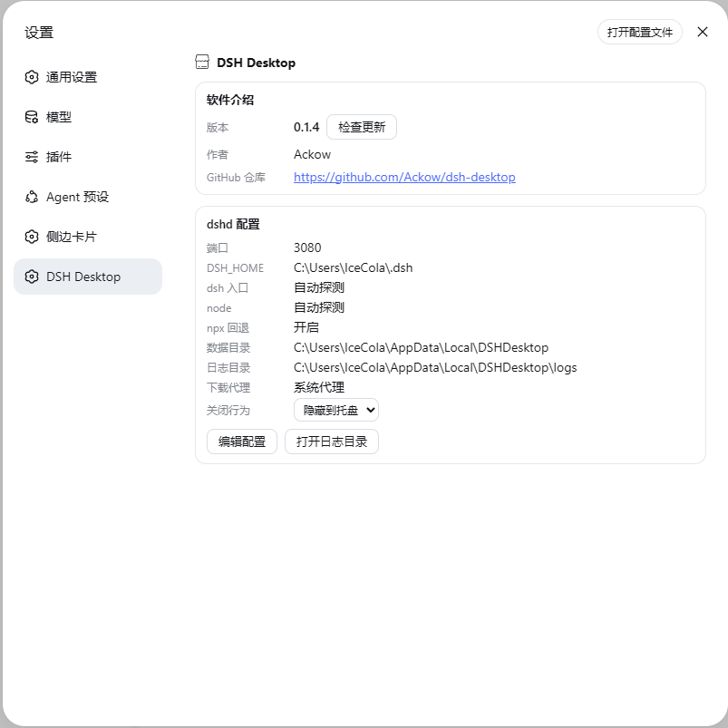Click the 插件 sliders icon
The height and width of the screenshot is (728, 728).
(31, 157)
